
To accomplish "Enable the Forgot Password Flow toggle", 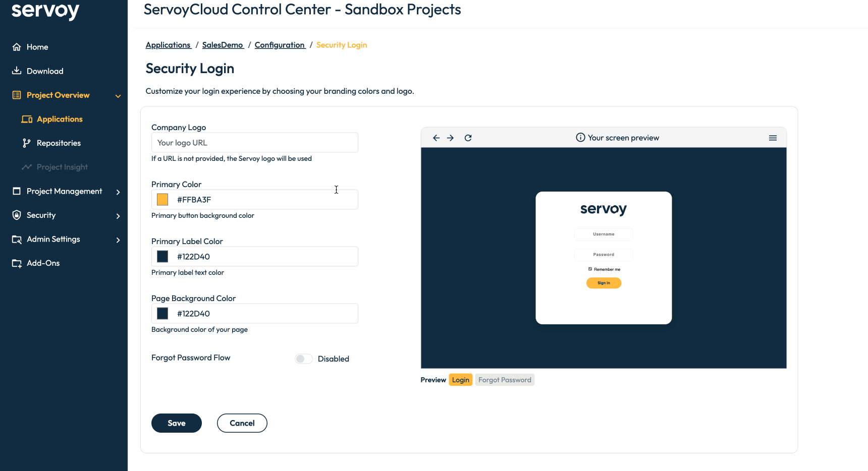I will point(304,359).
